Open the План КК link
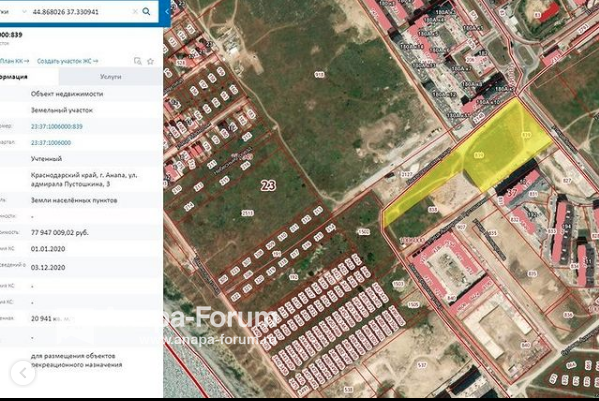The image size is (599, 401). click(x=15, y=61)
